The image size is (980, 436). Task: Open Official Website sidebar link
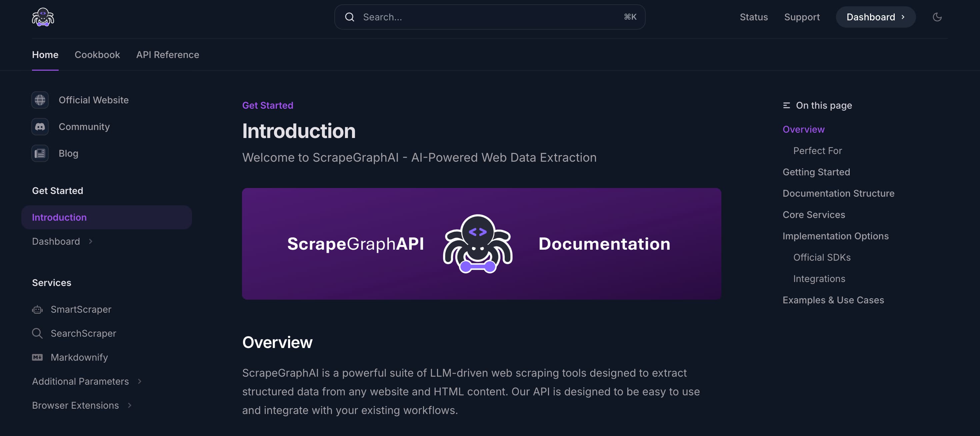(x=94, y=100)
